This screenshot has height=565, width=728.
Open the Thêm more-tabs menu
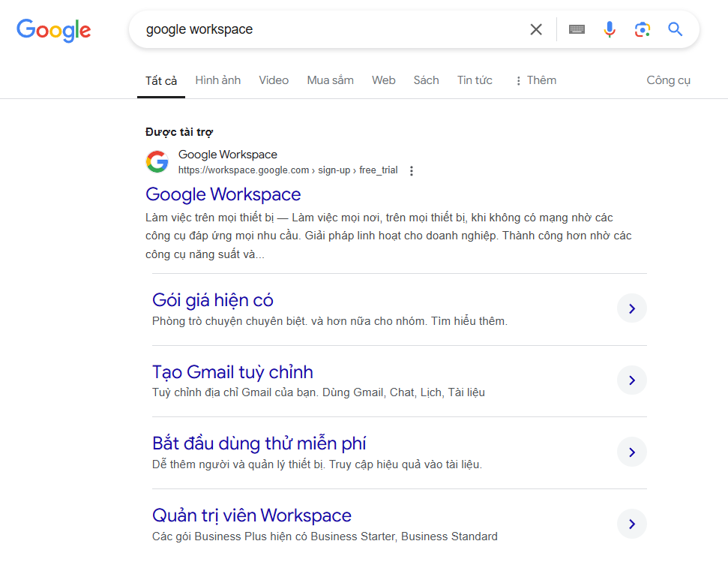pos(536,80)
